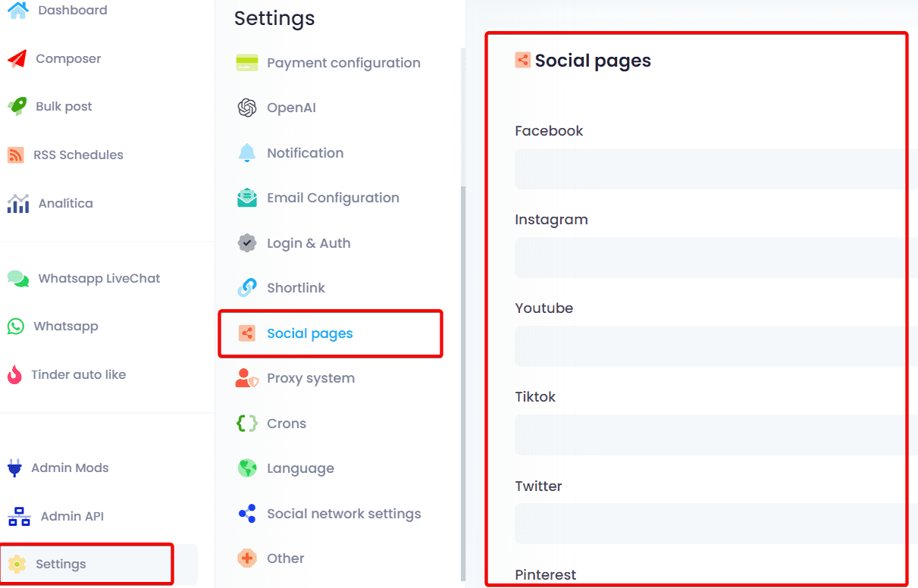The image size is (918, 588).
Task: Open Admin Mods section
Action: click(70, 468)
